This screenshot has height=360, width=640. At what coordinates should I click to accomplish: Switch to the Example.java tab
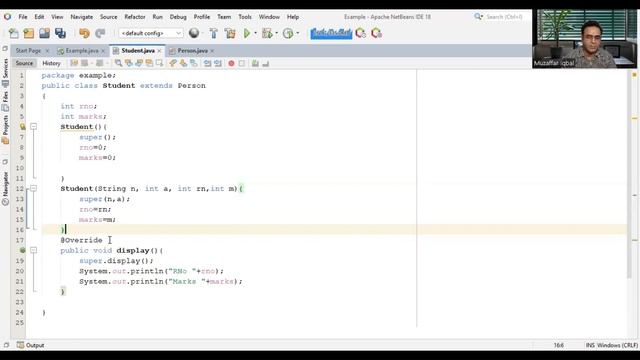click(82, 51)
